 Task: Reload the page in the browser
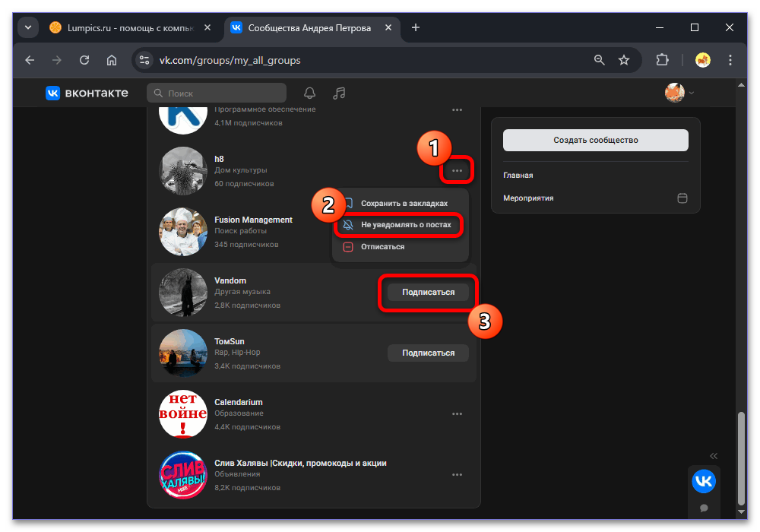point(84,60)
